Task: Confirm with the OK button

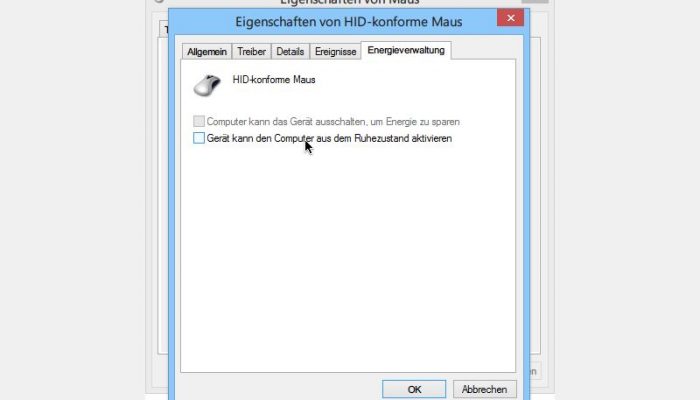Action: pos(414,389)
